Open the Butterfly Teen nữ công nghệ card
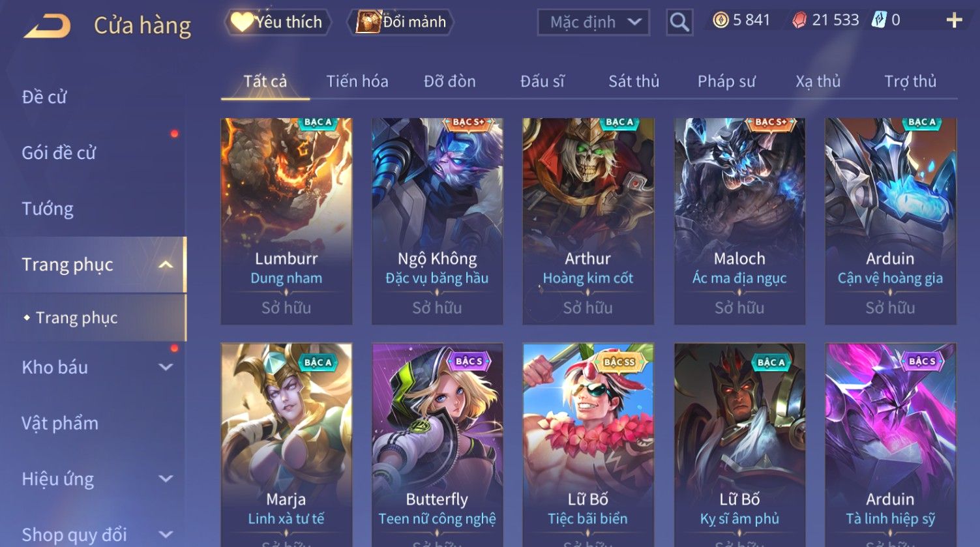980x547 pixels. click(437, 445)
